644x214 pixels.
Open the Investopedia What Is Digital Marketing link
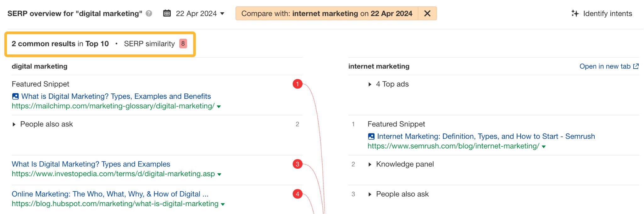(91, 164)
